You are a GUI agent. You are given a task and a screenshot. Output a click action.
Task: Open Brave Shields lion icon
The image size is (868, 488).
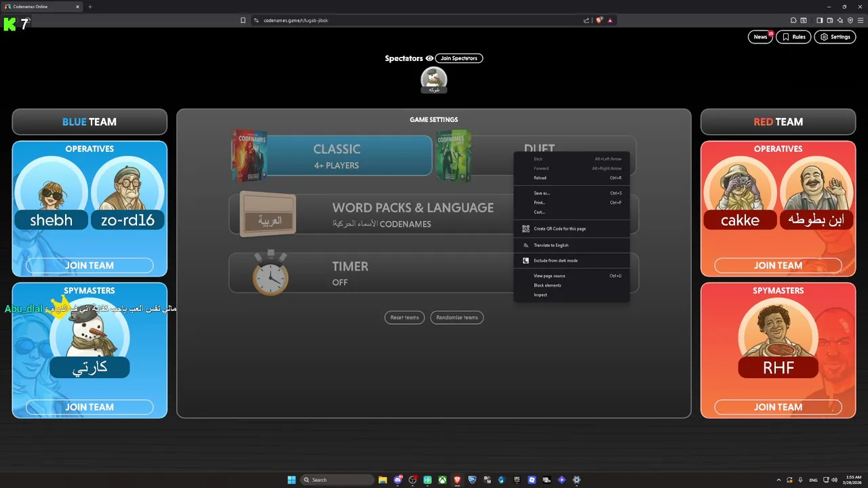599,20
